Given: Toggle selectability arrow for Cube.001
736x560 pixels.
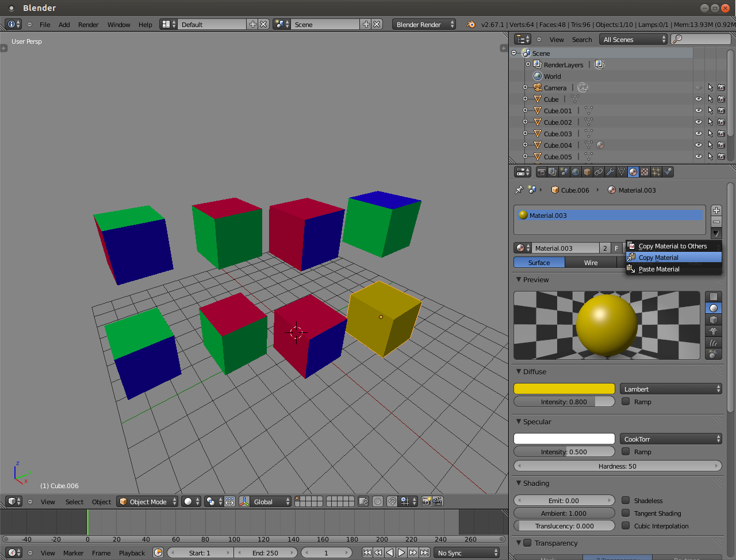Looking at the screenshot, I should (x=710, y=110).
